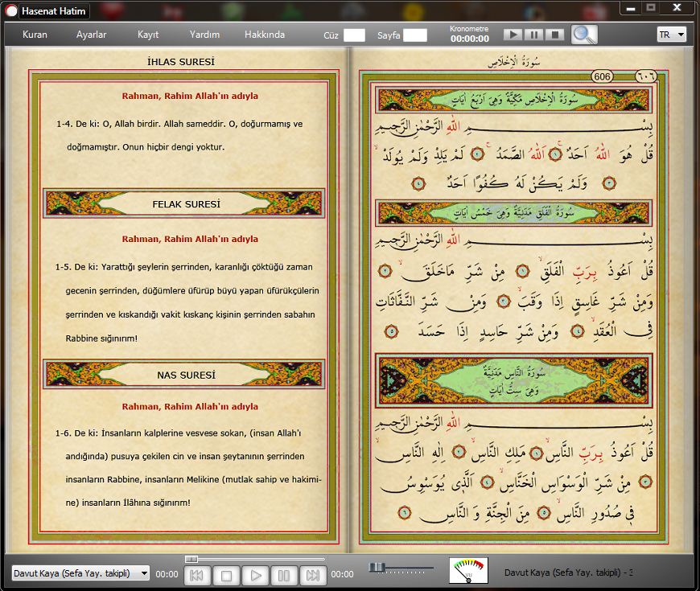The height and width of the screenshot is (591, 700).
Task: Maximize the Hasenat Hatim window
Action: (651, 8)
